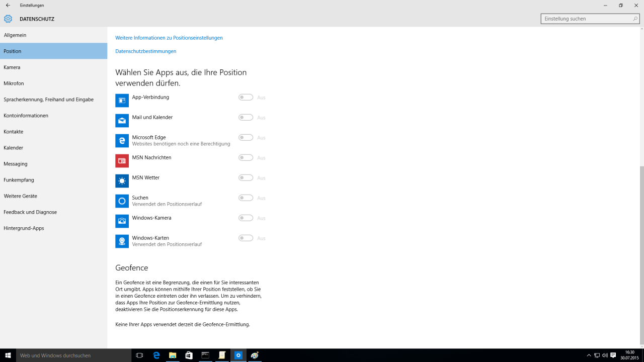Open the Windows Start menu

(x=8, y=355)
